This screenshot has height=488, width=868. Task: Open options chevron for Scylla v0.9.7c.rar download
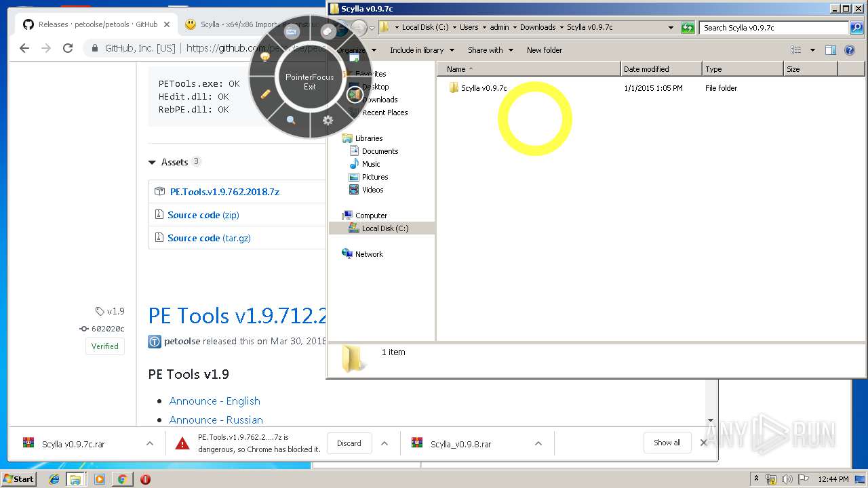[149, 443]
